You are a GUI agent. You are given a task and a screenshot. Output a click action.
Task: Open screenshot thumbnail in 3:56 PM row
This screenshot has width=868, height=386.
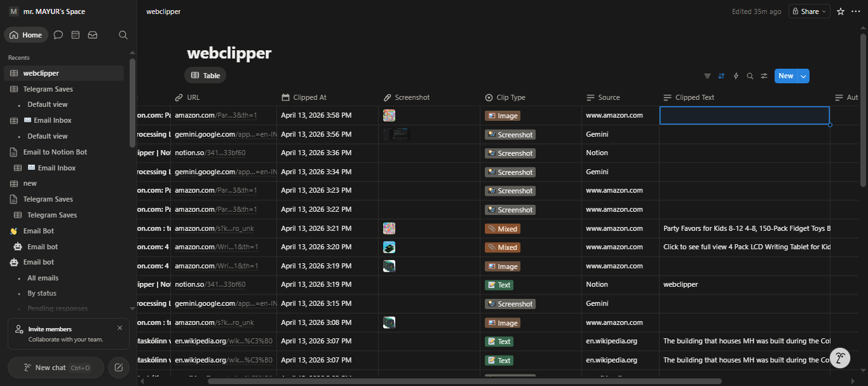(x=397, y=134)
